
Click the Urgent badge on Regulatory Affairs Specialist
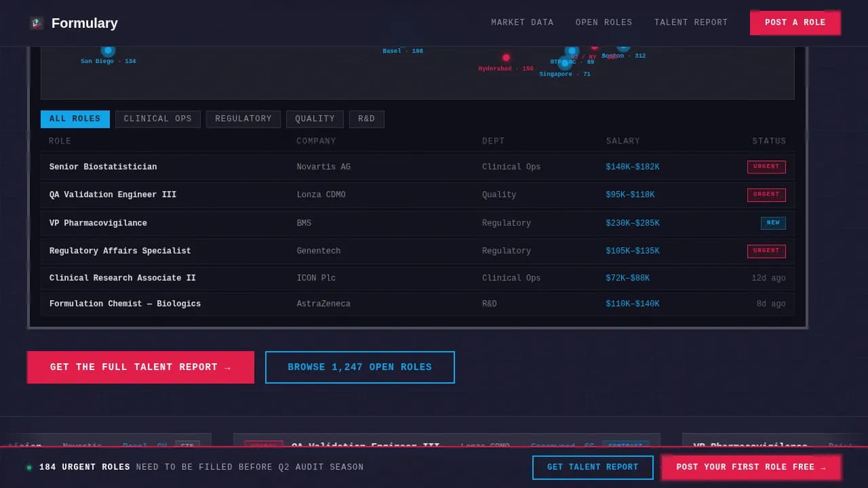click(x=766, y=251)
